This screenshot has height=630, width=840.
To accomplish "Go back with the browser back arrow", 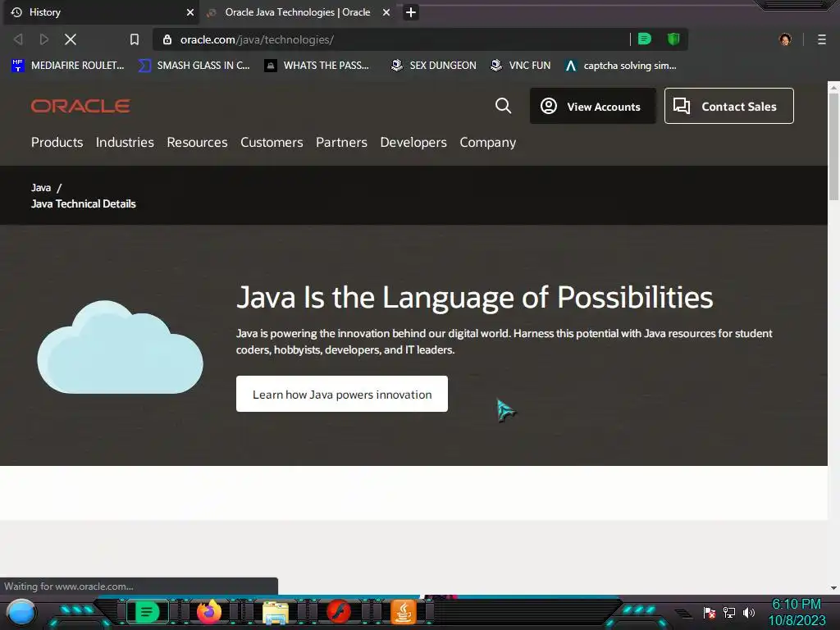I will (18, 39).
